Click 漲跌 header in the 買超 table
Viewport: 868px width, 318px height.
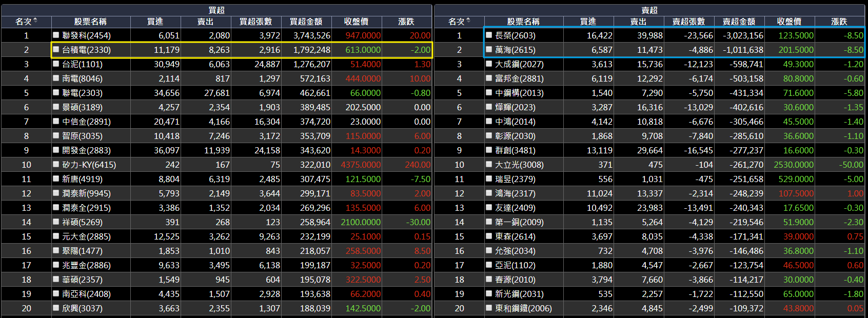pos(406,22)
